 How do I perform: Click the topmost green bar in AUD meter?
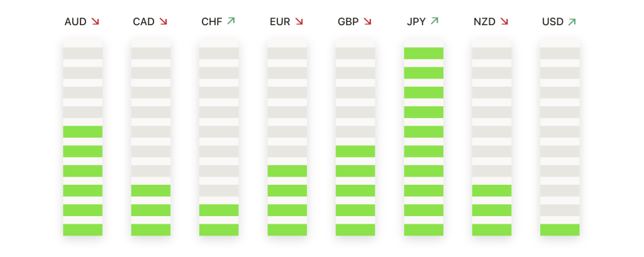tap(82, 131)
